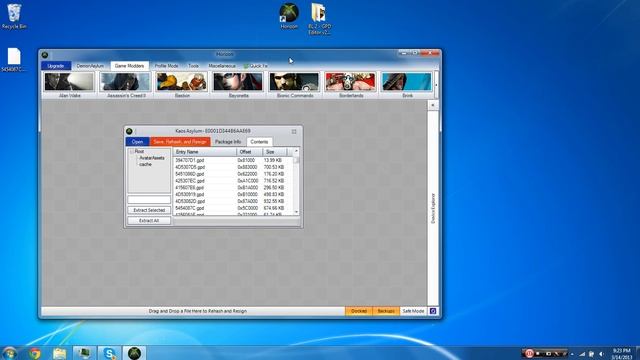Pause recording with the red tray button
This screenshot has width=640, height=360.
pos(529,353)
